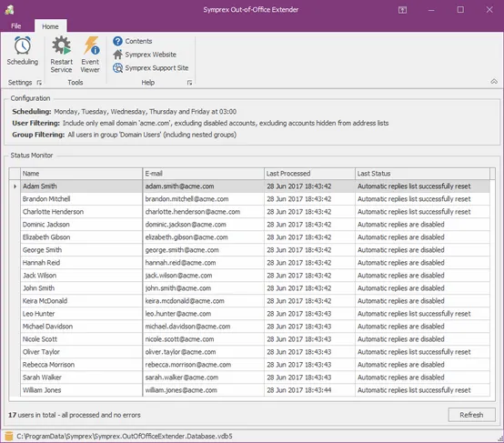The width and height of the screenshot is (504, 443).
Task: Select the Sarah Walker name cell
Action: click(x=81, y=378)
